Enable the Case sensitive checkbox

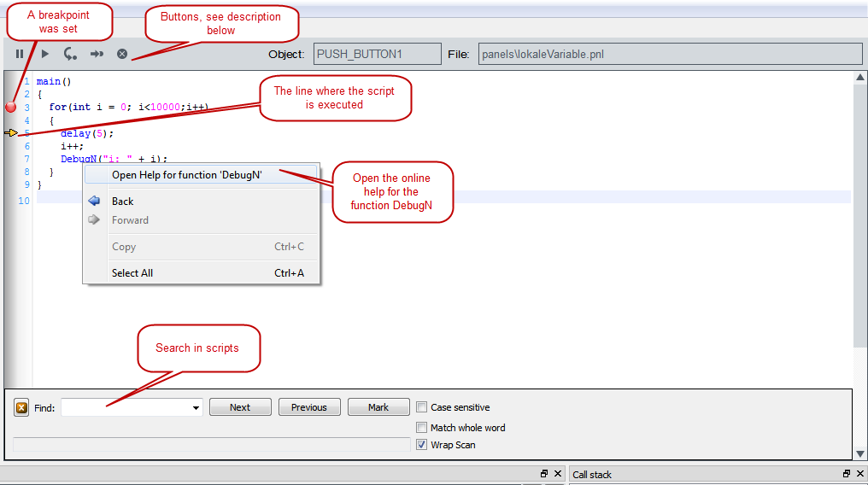pos(422,407)
